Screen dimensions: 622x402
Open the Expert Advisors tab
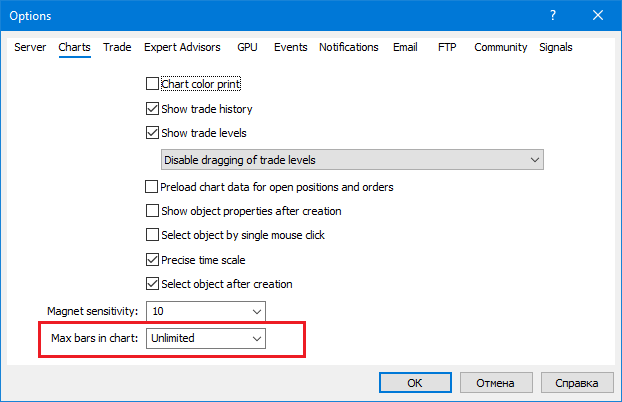click(x=183, y=47)
